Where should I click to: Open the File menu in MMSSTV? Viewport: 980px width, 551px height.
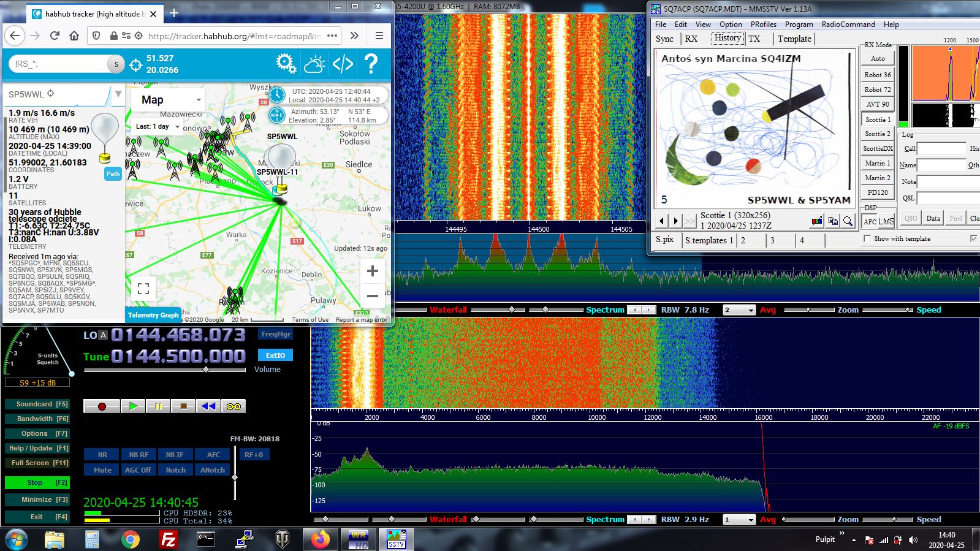[x=661, y=25]
